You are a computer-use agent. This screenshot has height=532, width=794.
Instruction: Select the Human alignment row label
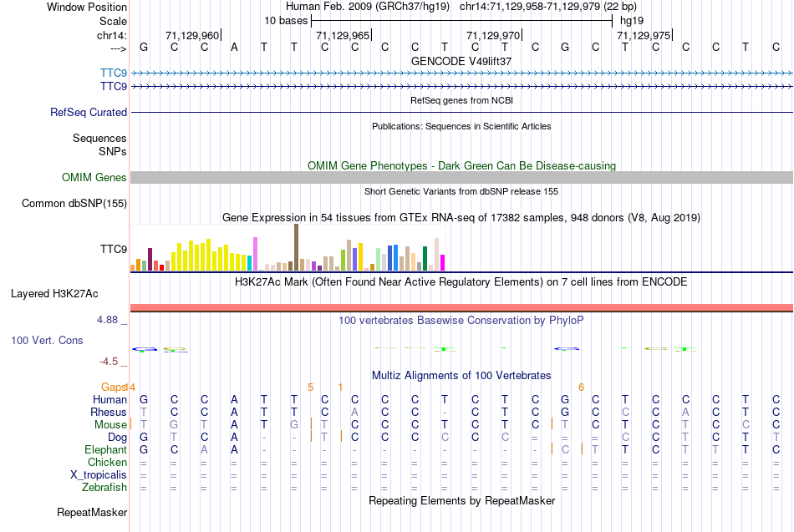coord(109,399)
